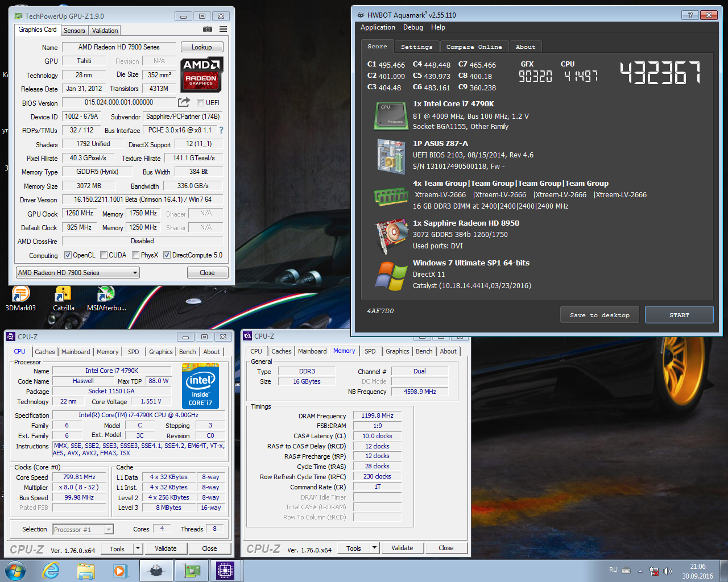Viewport: 728px width, 582px height.
Task: Open the Processor #1 selection dropdown
Action: [x=83, y=529]
